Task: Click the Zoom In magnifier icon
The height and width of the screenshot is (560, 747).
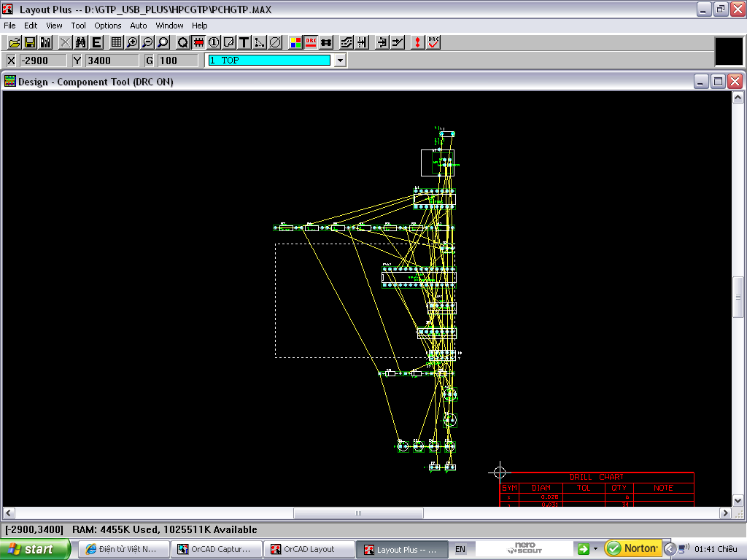Action: [x=131, y=43]
